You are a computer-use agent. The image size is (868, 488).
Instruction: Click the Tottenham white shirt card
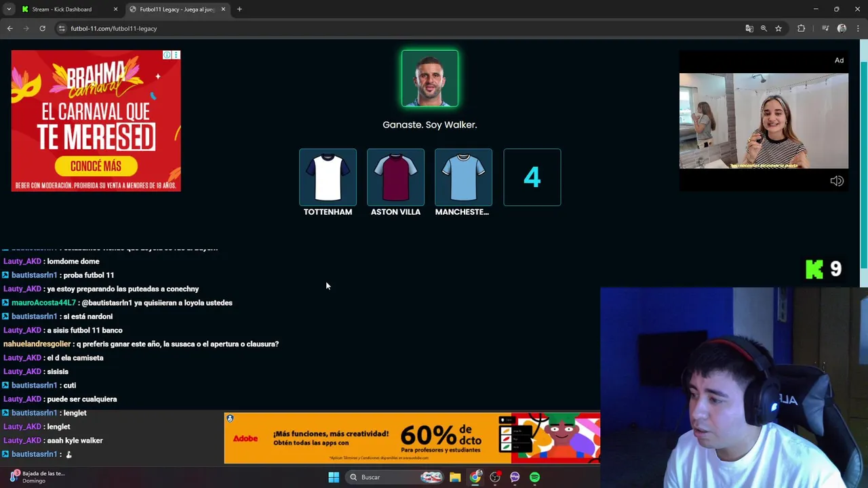tap(328, 177)
